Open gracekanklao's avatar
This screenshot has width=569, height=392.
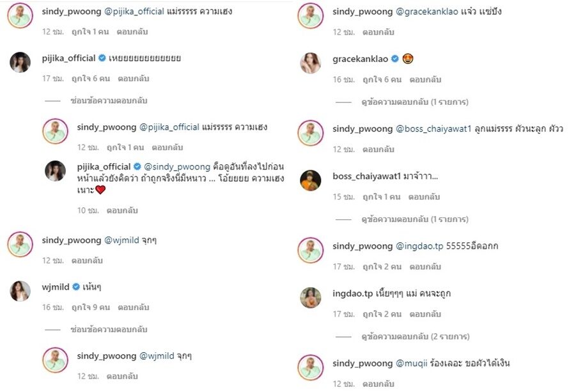click(310, 63)
